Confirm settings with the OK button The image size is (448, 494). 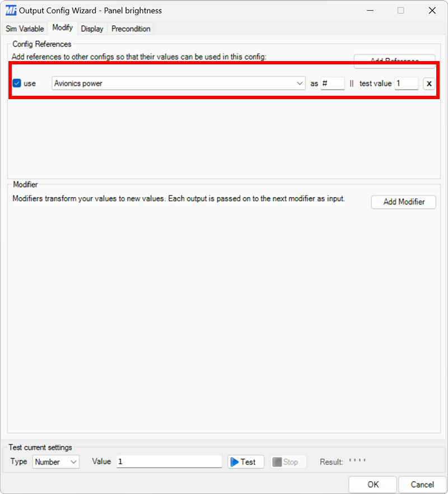[372, 484]
